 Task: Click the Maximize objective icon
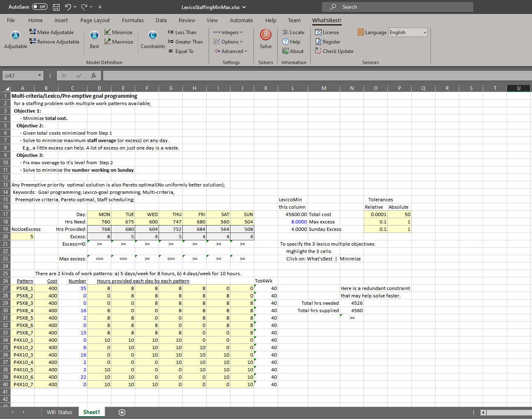coord(108,41)
